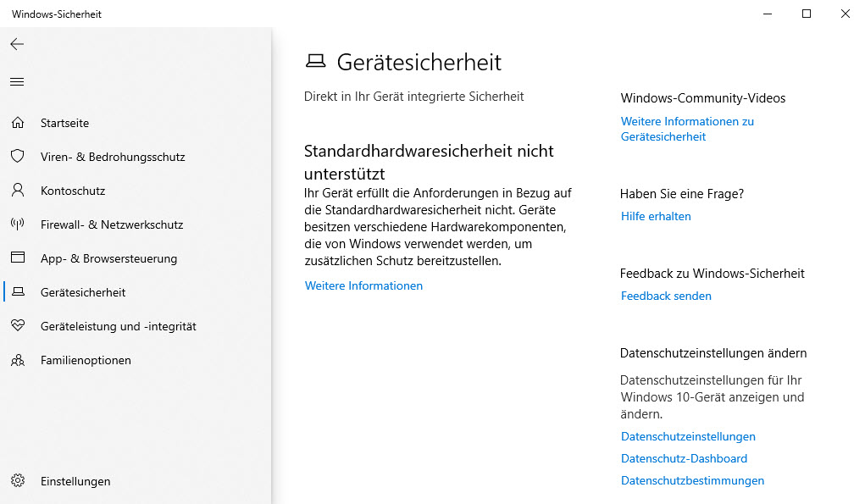
Task: Toggle the hamburger navigation menu
Action: coord(17,82)
